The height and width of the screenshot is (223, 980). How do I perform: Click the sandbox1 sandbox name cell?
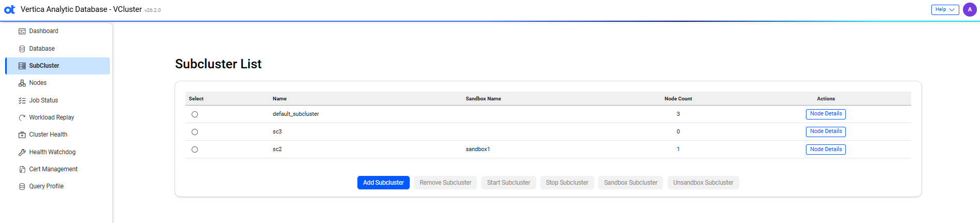click(x=478, y=150)
